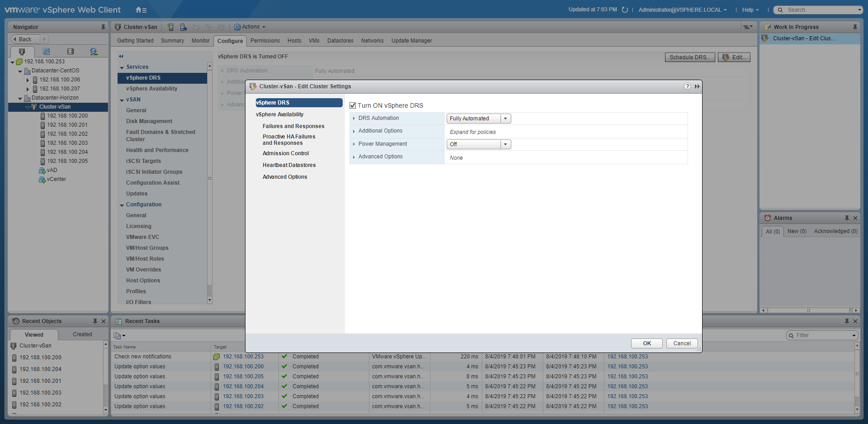Screen dimensions: 868x424
Task: Click the home menu icon in header
Action: pos(141,10)
